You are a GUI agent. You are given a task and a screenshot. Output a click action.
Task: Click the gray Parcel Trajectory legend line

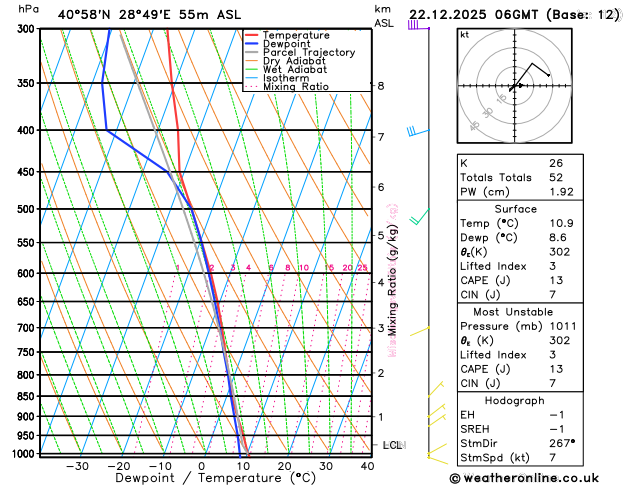[252, 52]
